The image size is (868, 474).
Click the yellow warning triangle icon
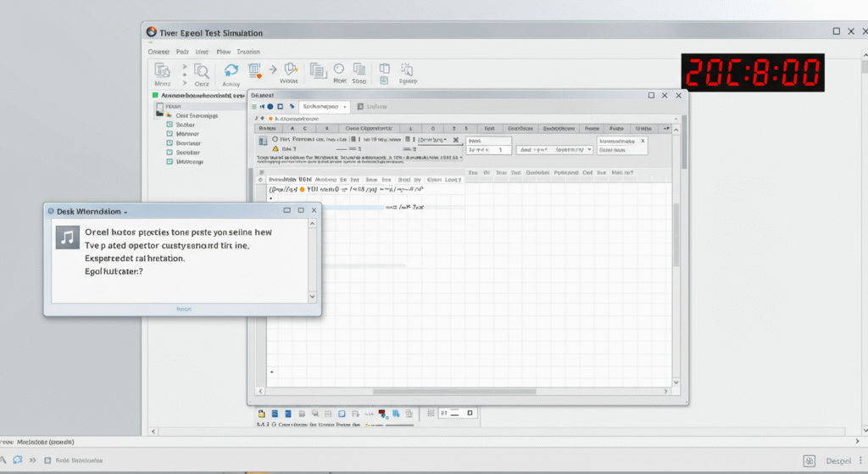pos(275,148)
